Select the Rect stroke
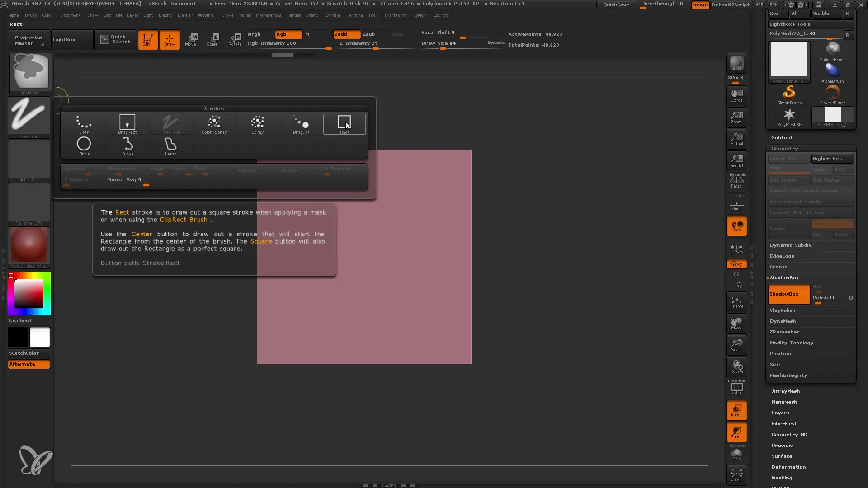 click(x=344, y=124)
